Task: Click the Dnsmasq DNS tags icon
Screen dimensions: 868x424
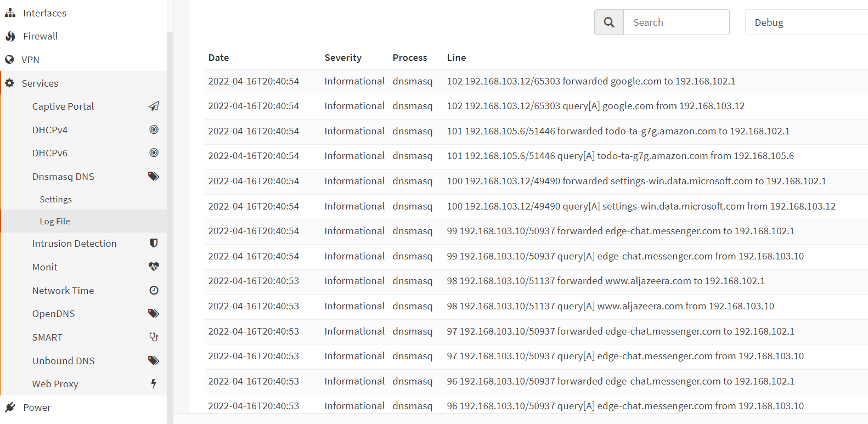Action: pyautogui.click(x=154, y=177)
